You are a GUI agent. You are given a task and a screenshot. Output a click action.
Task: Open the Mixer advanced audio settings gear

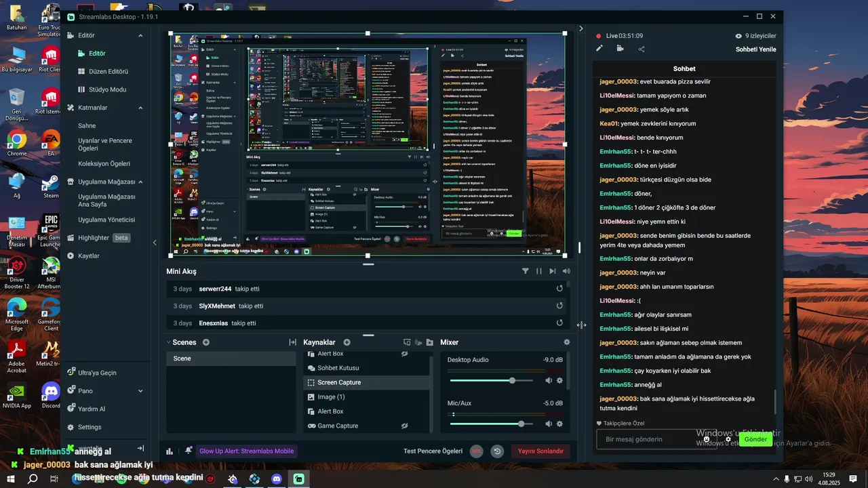pos(567,342)
